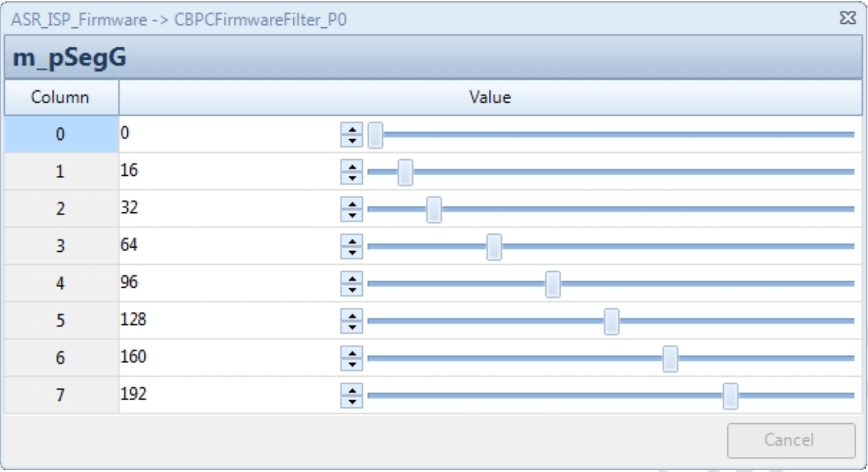Increase row 2 value with up arrow
Viewport: 868px width, 472px height.
click(x=351, y=204)
